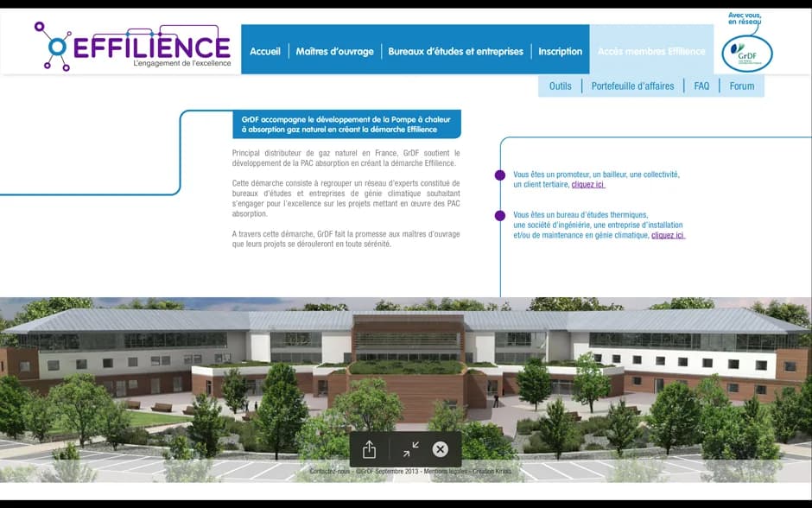
Task: Select Bureaux d'études et entreprises menu
Action: (x=456, y=51)
